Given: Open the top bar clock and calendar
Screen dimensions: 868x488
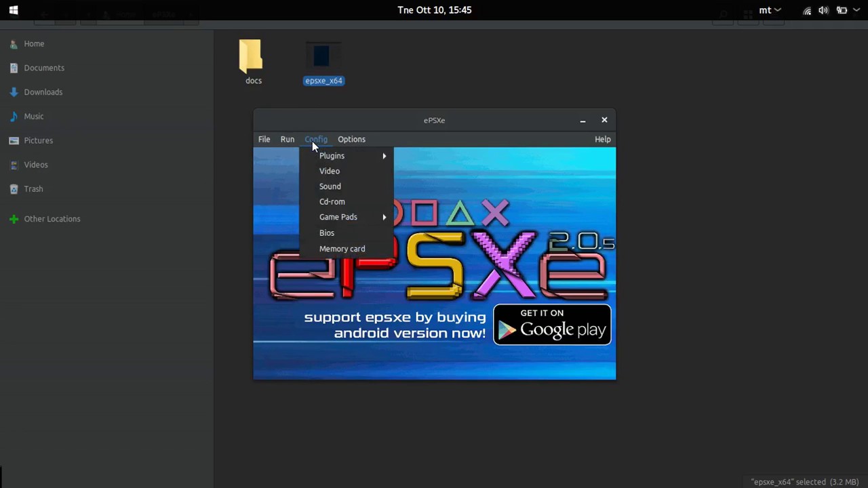Looking at the screenshot, I should [435, 10].
